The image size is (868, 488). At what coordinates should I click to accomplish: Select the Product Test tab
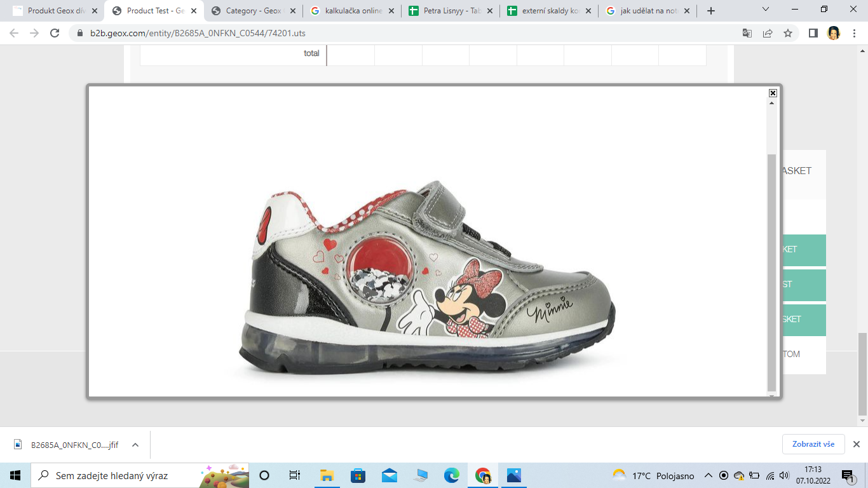pyautogui.click(x=155, y=11)
